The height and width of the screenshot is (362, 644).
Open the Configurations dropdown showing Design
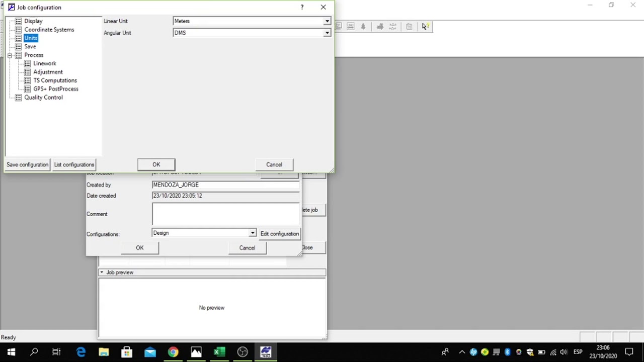tap(252, 233)
